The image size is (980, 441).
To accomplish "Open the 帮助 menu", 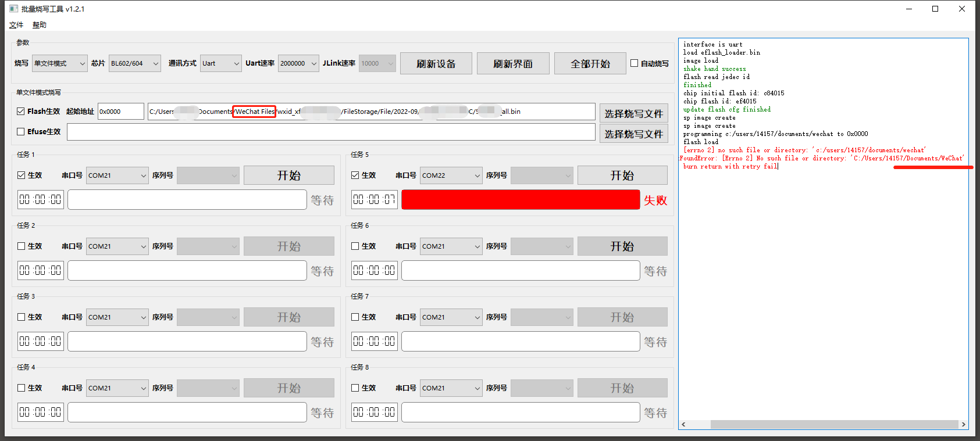I will pyautogui.click(x=40, y=25).
